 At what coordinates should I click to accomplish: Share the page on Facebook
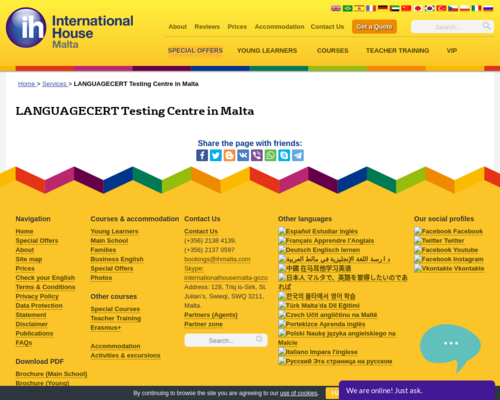coord(202,155)
